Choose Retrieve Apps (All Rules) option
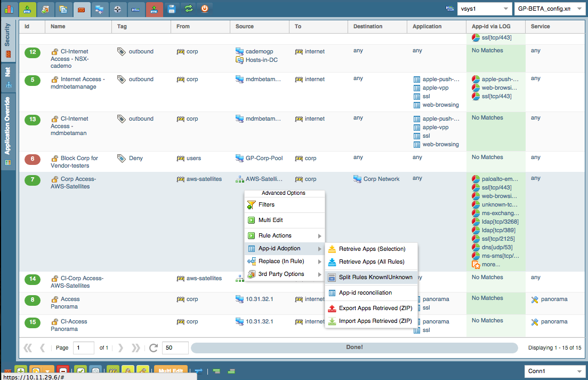The image size is (588, 380). (x=372, y=262)
